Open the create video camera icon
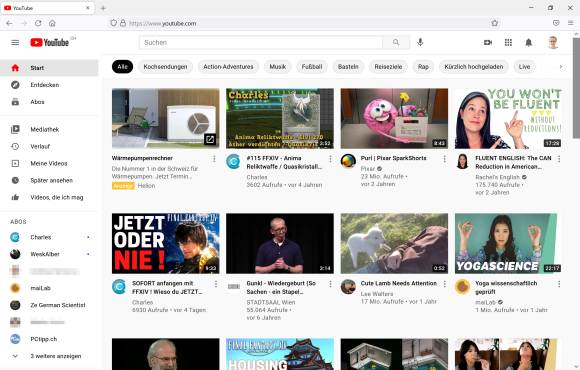580x370 pixels. click(488, 43)
